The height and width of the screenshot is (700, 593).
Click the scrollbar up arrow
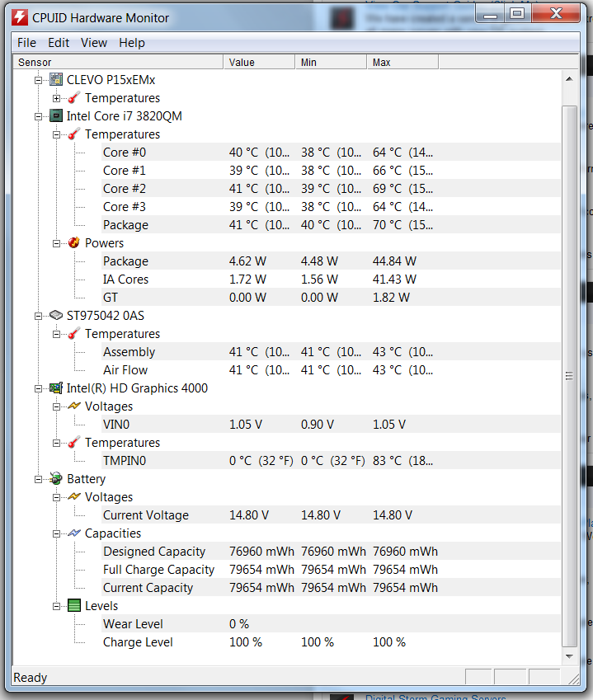point(569,79)
